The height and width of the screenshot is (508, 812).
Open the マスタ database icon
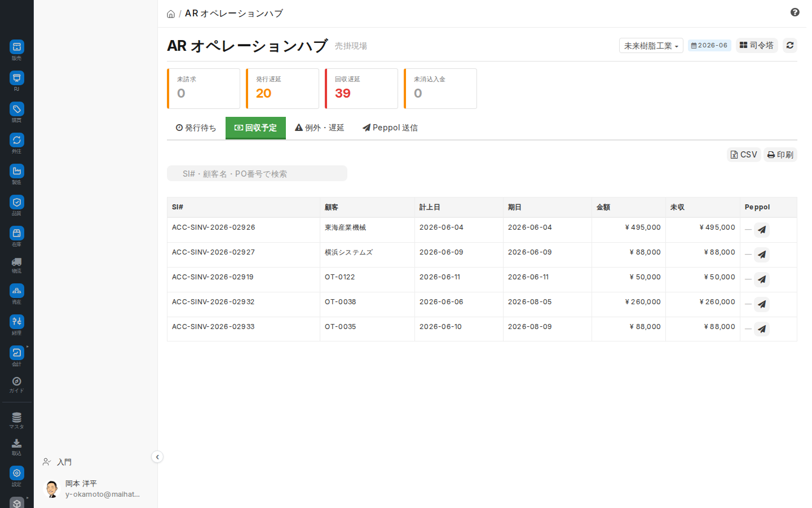click(17, 418)
